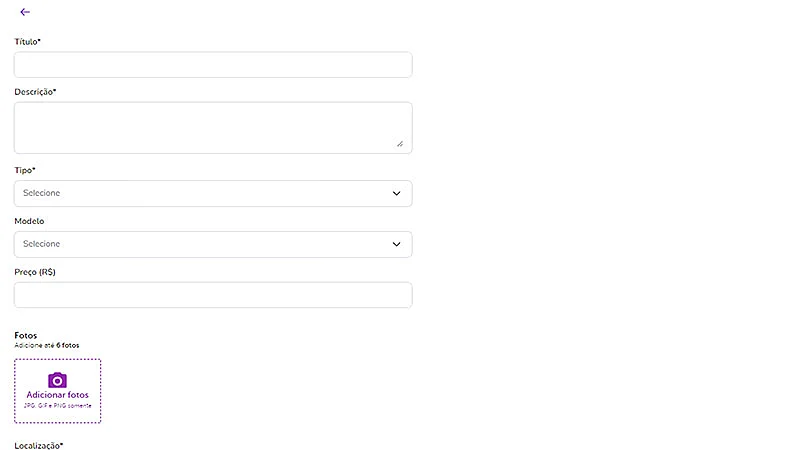Click the 'JPG, GIF e PNG somente' note
This screenshot has height=450, width=800.
click(58, 405)
